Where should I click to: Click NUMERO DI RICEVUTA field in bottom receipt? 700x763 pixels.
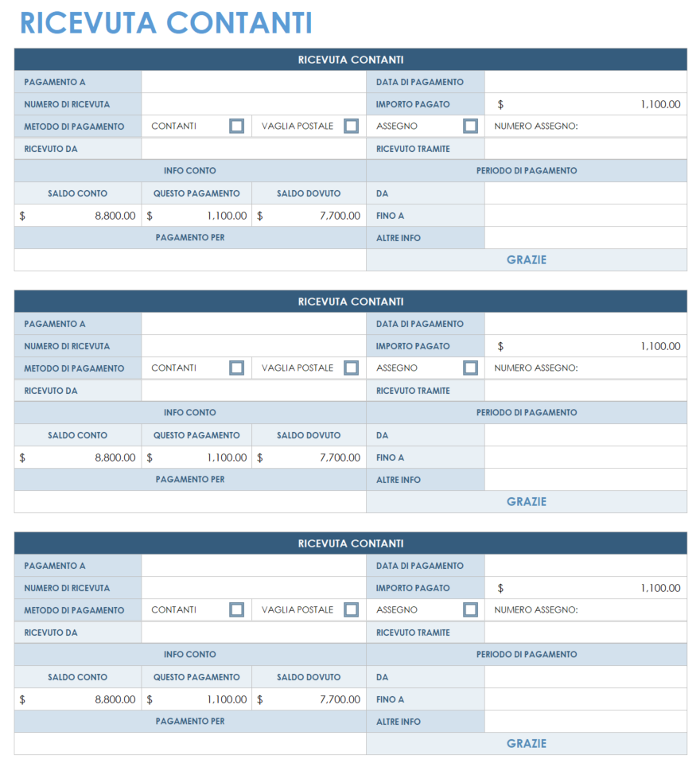[x=253, y=588]
